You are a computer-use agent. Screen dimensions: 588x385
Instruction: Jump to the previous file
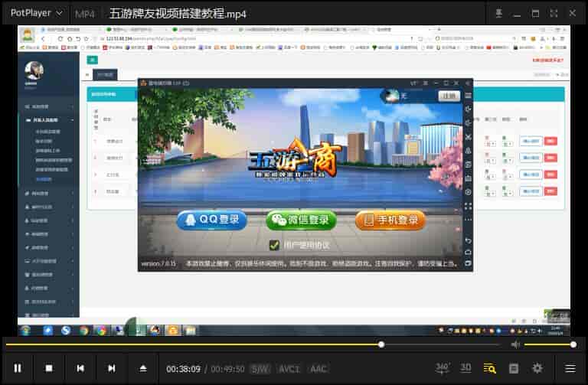point(80,368)
